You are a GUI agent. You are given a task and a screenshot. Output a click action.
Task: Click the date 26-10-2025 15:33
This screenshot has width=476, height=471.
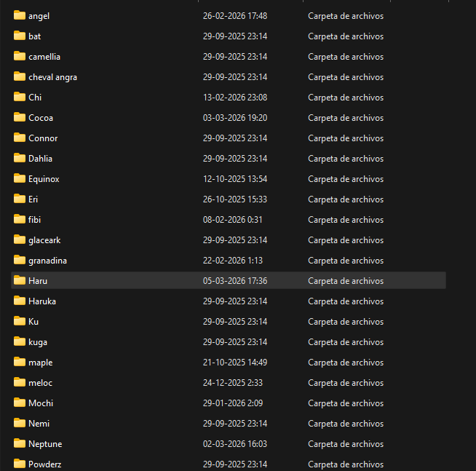pos(235,199)
